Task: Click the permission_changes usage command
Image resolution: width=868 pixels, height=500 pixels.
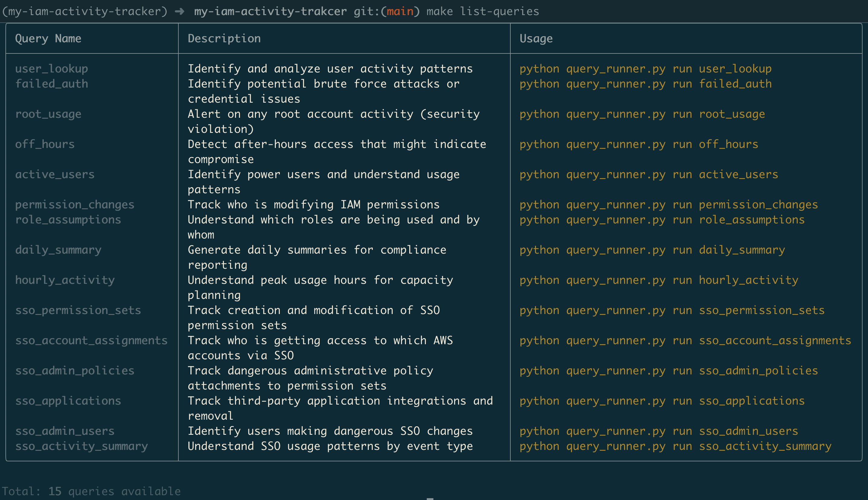Action: (669, 205)
